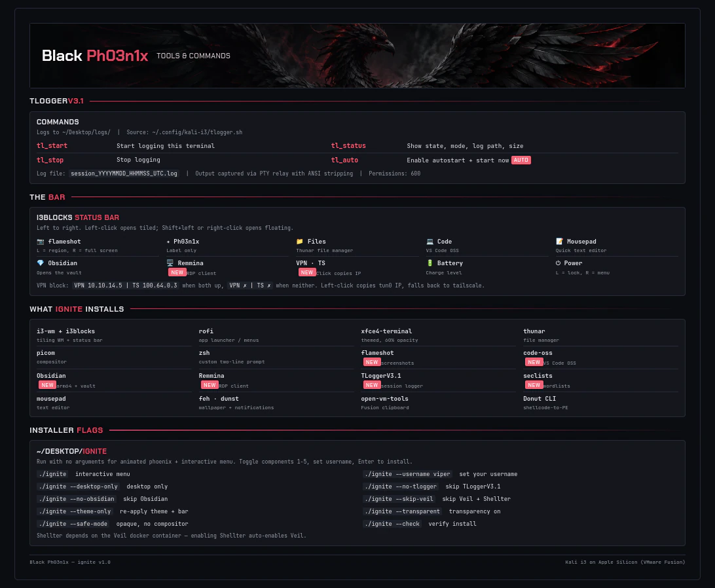This screenshot has width=715, height=588.
Task: Click the AUTO badge next to tl_auto
Action: point(521,160)
